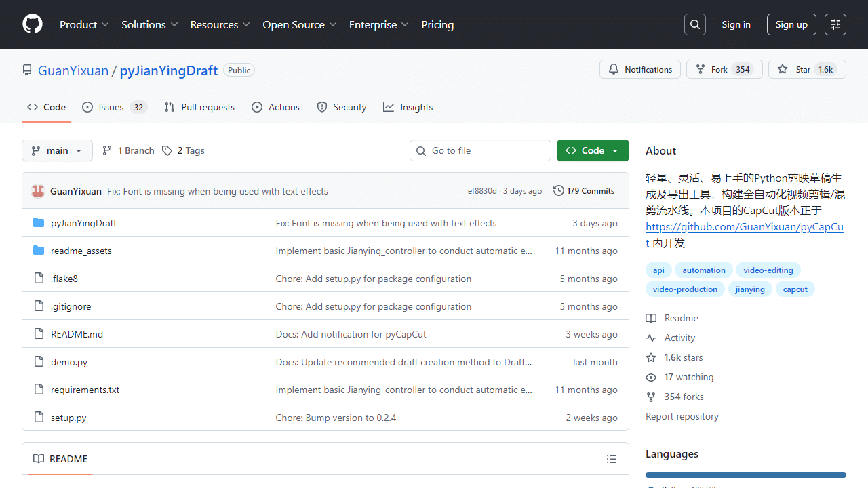Click the Sign up button
Image resolution: width=868 pixels, height=488 pixels.
click(791, 24)
